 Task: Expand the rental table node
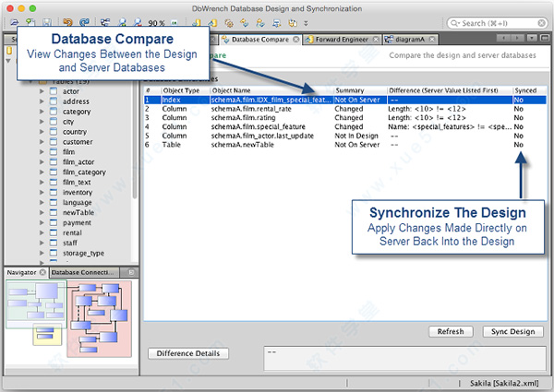(x=42, y=232)
